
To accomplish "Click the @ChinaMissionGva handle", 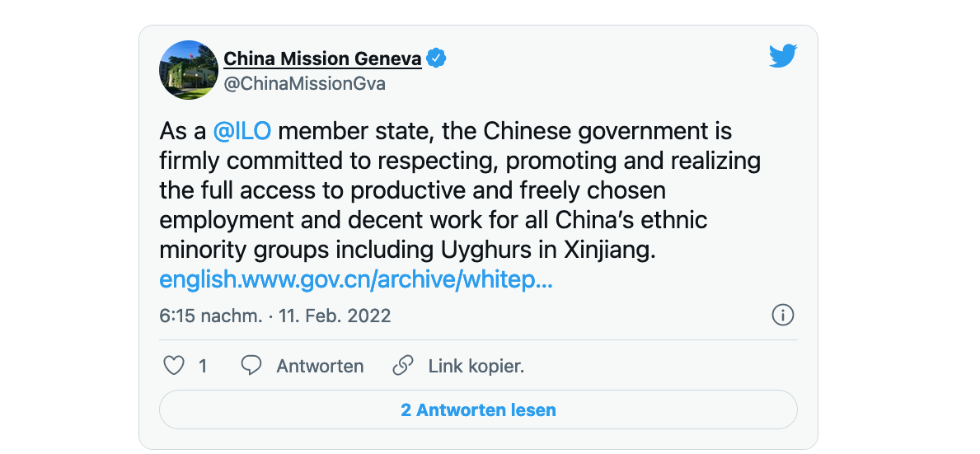I will (304, 84).
